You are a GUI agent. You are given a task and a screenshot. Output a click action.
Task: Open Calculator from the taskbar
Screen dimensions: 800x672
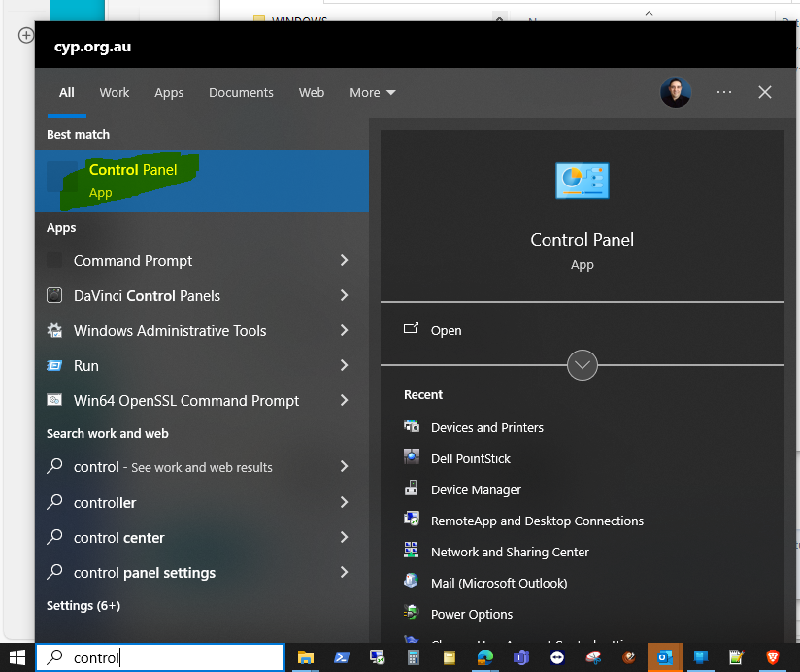tap(414, 657)
